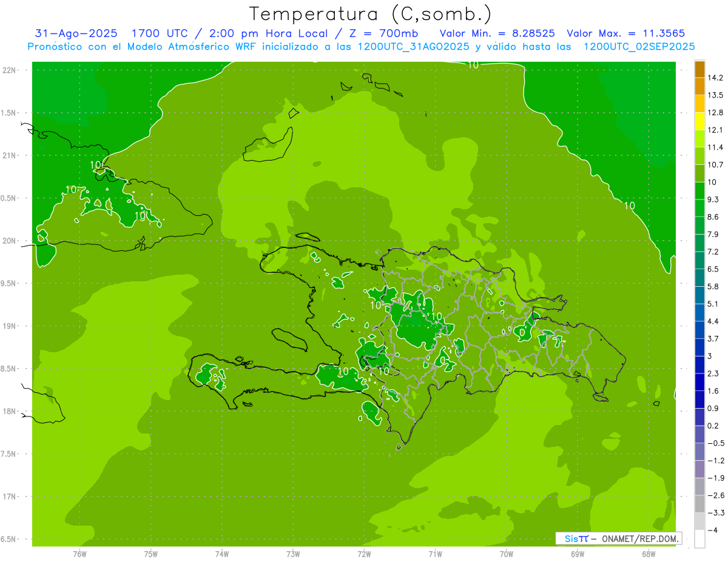Click 'Valor Min. = 8.28525' text
728x562 pixels.
[x=498, y=33]
